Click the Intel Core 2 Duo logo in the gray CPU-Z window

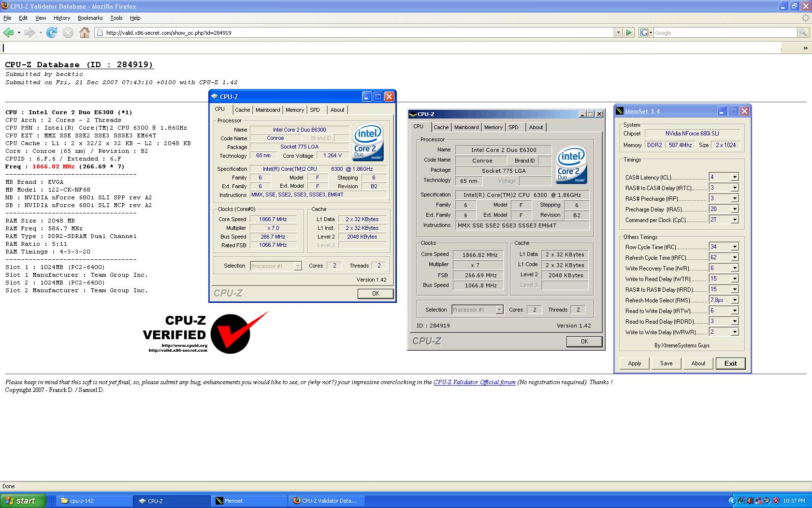(x=571, y=165)
